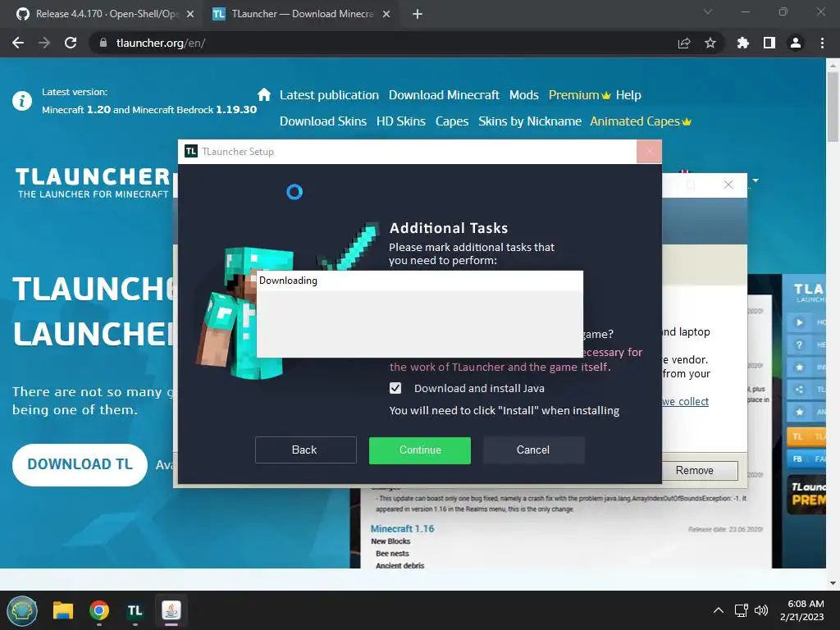Viewport: 840px width, 630px height.
Task: Open Download Minecraft menu item
Action: click(444, 95)
